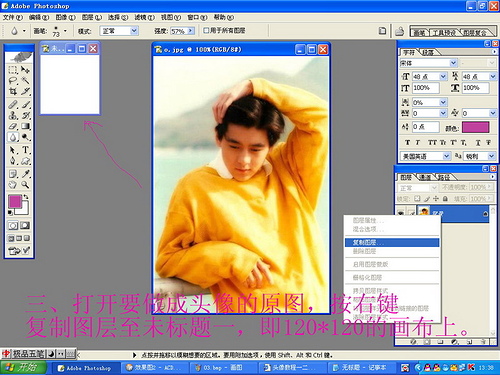Select the Slice tool

tap(25, 91)
